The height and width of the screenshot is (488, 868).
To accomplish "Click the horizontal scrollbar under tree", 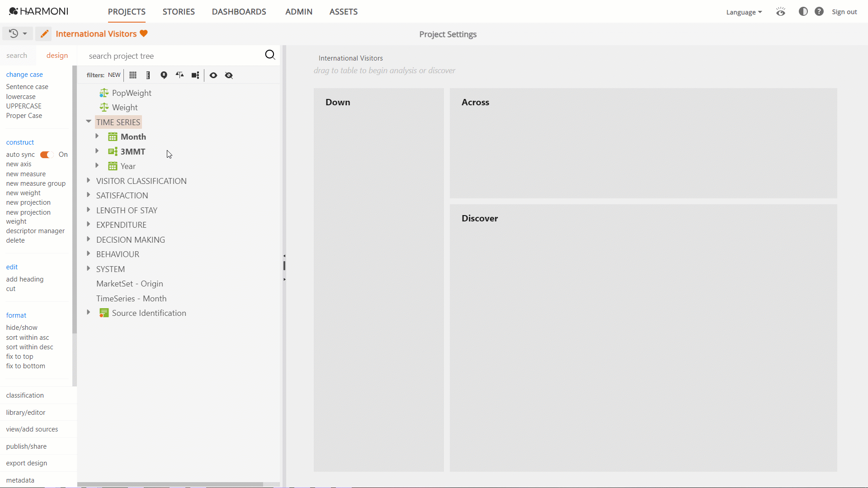I will pos(170,484).
